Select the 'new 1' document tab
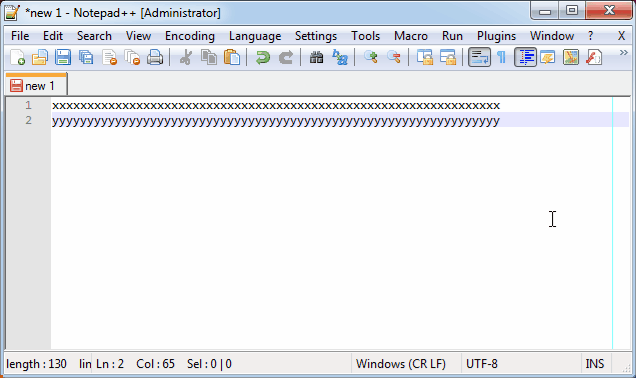 [36, 85]
